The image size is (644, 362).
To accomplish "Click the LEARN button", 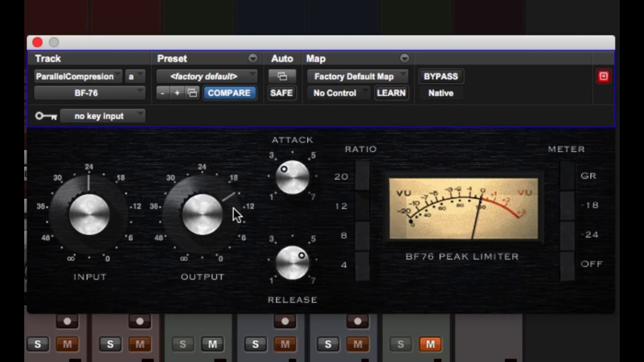I will pos(391,93).
